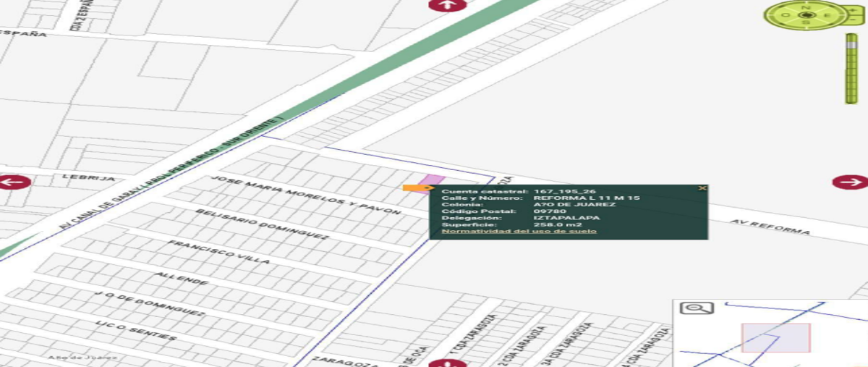Click E on the compass control
The width and height of the screenshot is (868, 367).
[827, 15]
